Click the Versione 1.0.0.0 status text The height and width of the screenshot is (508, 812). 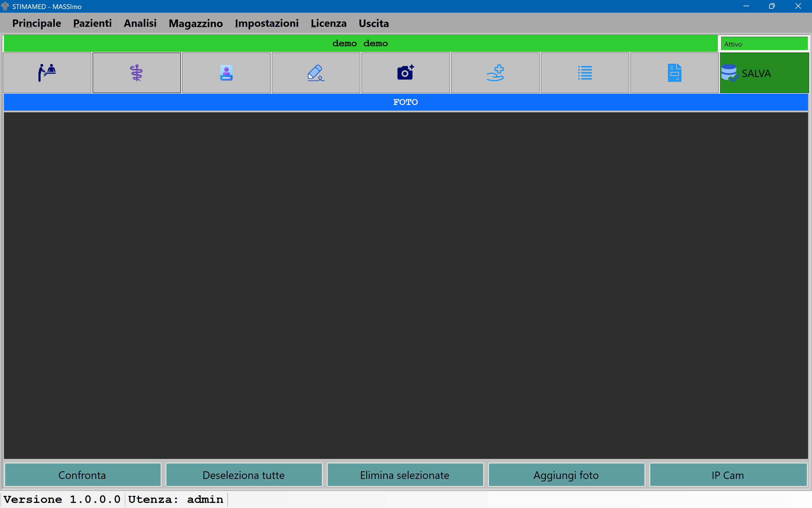tap(62, 499)
